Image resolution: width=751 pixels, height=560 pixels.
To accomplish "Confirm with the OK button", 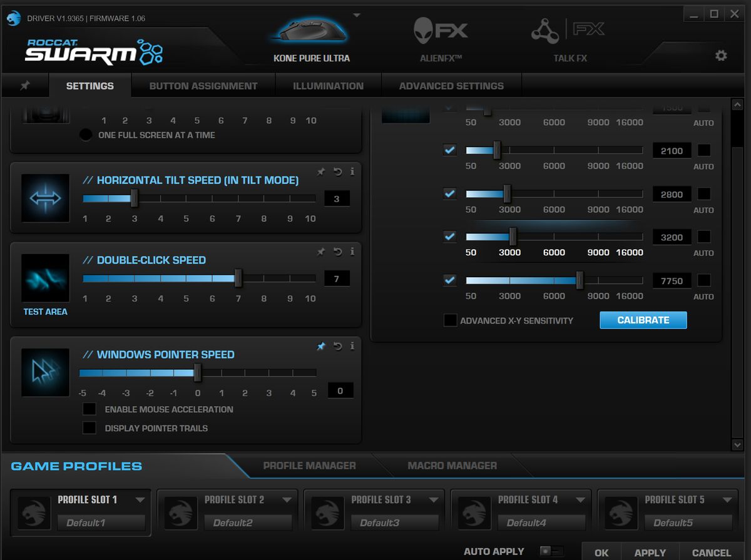I will 601,552.
